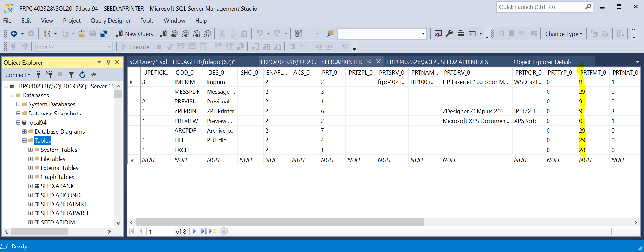Image resolution: width=644 pixels, height=252 pixels.
Task: Open an Analysis Services MDX query
Action: point(174,34)
